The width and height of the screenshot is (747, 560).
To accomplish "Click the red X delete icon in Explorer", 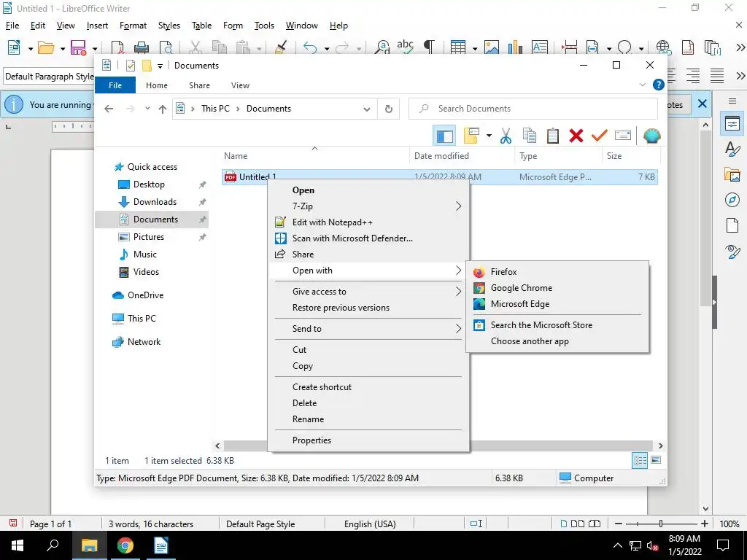I will pyautogui.click(x=576, y=136).
